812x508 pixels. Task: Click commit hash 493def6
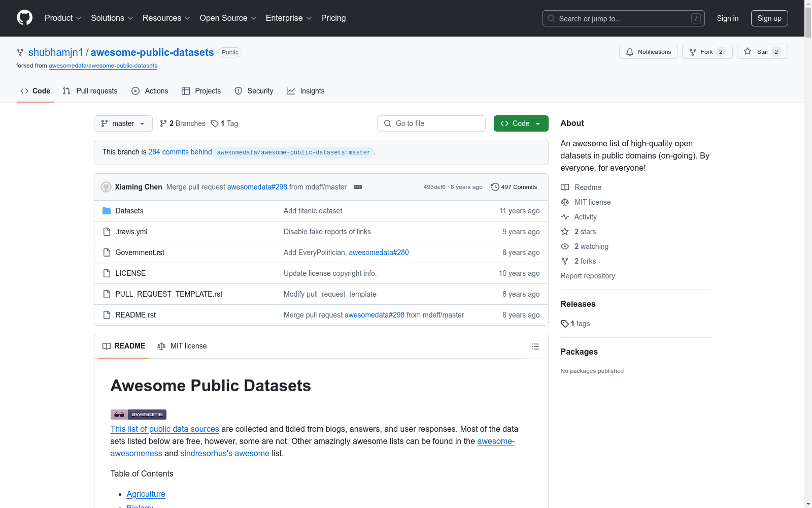[434, 187]
